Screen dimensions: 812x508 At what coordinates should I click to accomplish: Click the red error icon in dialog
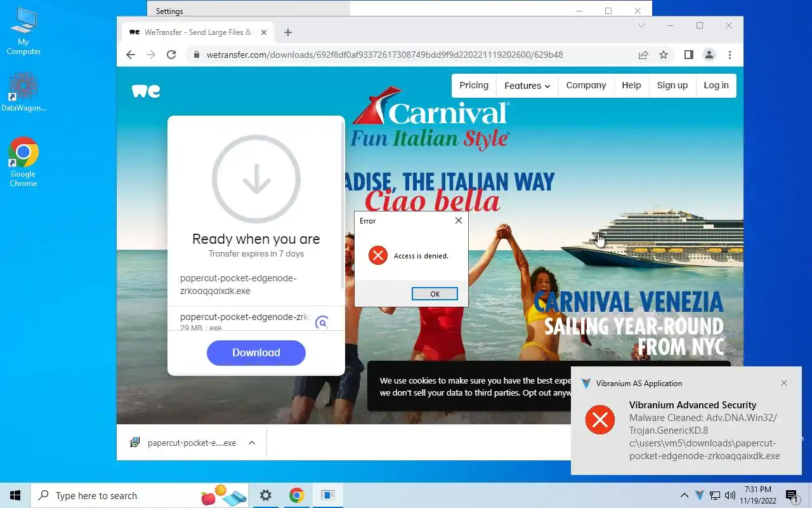(378, 256)
